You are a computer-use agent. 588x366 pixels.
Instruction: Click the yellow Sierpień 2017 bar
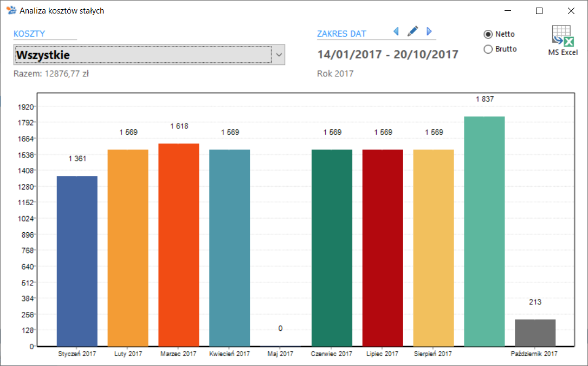point(434,248)
